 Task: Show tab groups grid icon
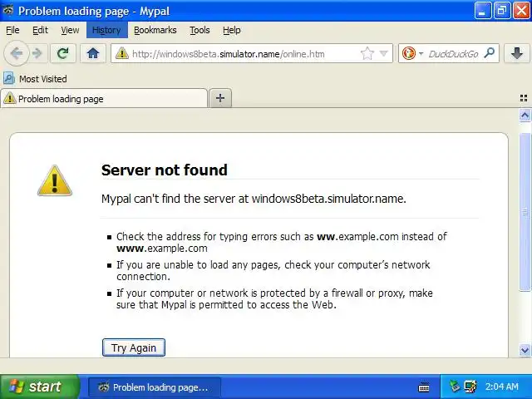coord(524,98)
